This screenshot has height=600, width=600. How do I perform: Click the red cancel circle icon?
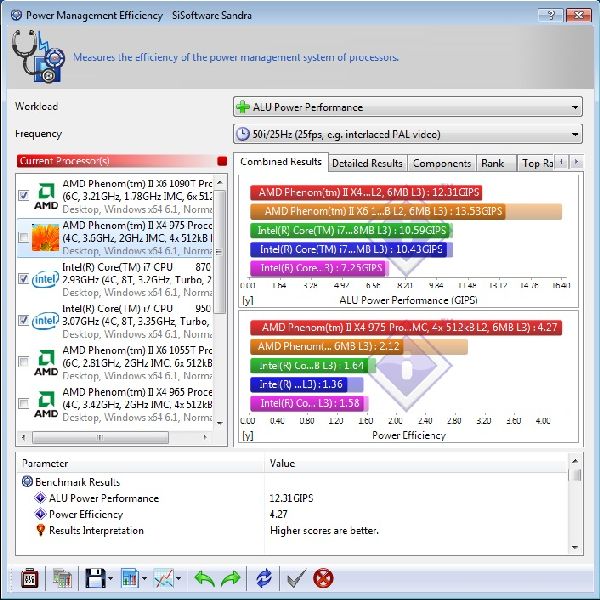click(323, 578)
